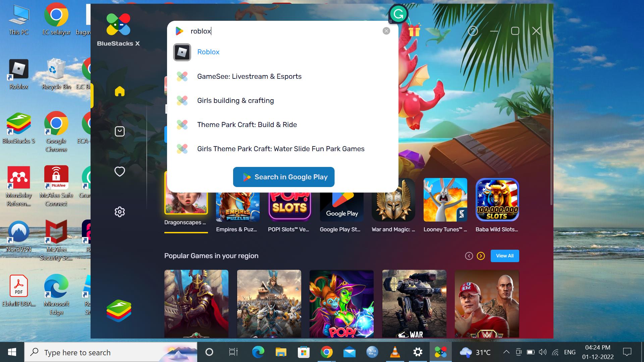Select the McAfee Safe Connect desktop icon
Viewport: 644px width, 362px height.
(x=56, y=186)
